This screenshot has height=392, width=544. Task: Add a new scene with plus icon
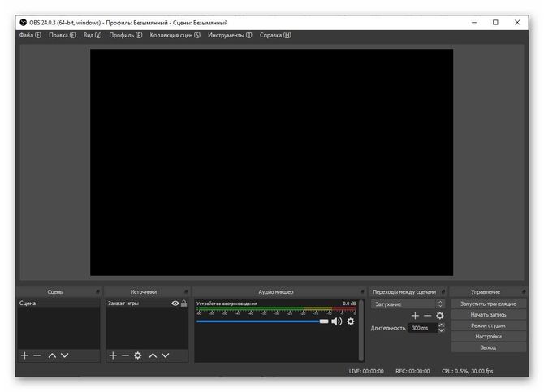tap(24, 355)
